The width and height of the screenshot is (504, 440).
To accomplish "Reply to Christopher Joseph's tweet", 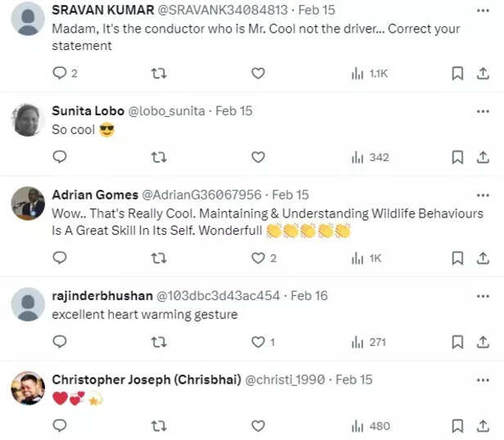I will pyautogui.click(x=60, y=425).
